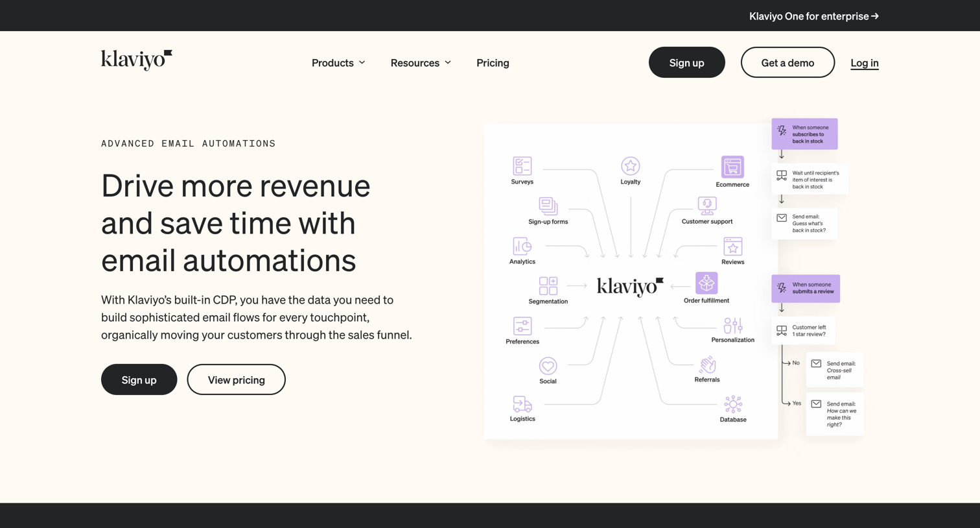The width and height of the screenshot is (980, 528).
Task: Click the Reviews star window icon
Action: coord(733,246)
